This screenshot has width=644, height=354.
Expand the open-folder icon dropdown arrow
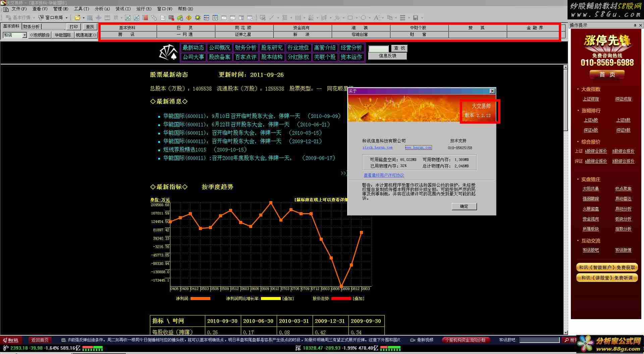pyautogui.click(x=84, y=17)
